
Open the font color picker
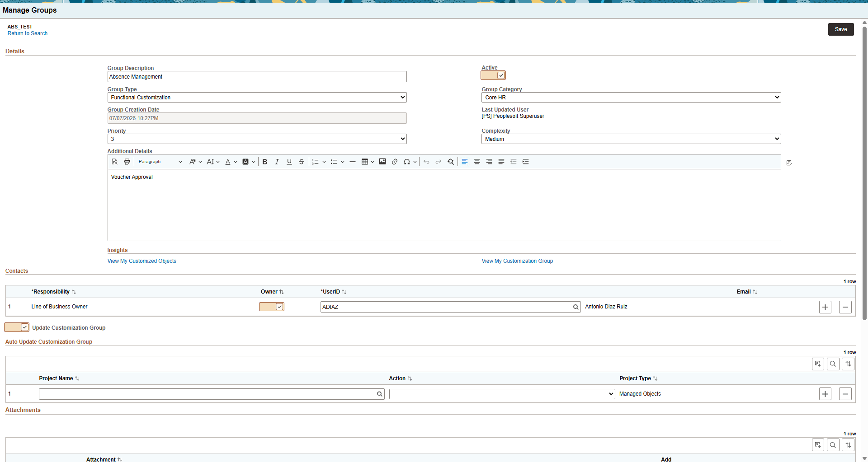231,162
